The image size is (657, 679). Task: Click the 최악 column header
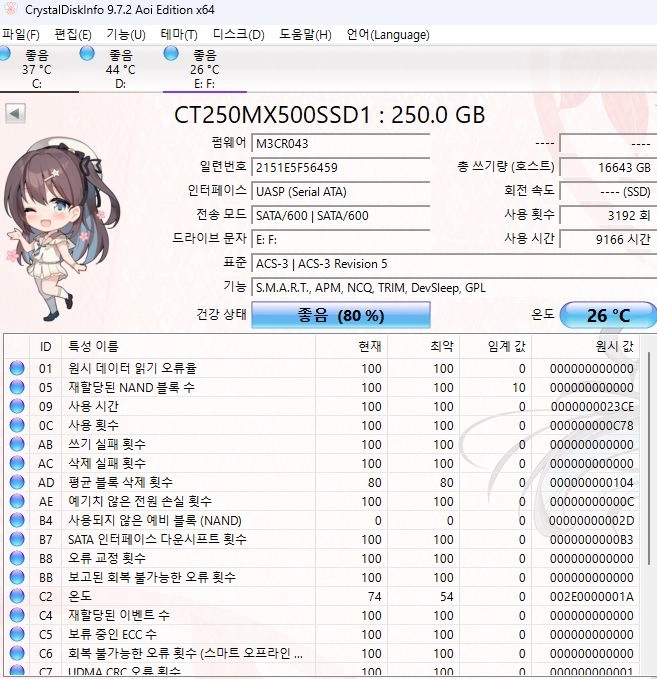click(x=423, y=346)
